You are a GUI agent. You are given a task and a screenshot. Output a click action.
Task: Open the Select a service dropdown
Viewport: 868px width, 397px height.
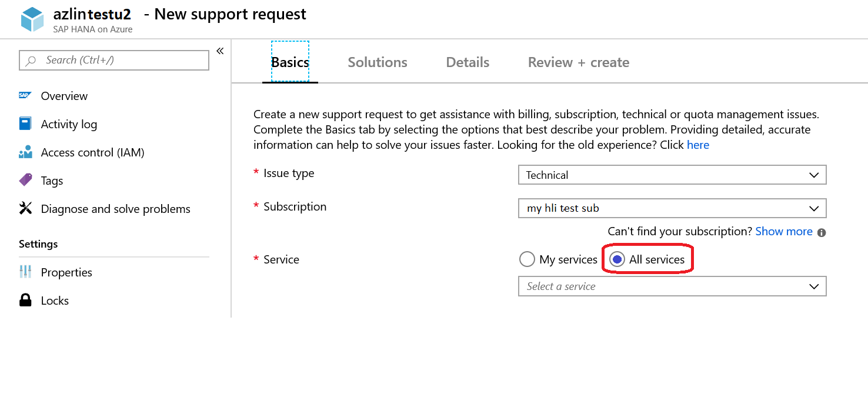click(672, 286)
